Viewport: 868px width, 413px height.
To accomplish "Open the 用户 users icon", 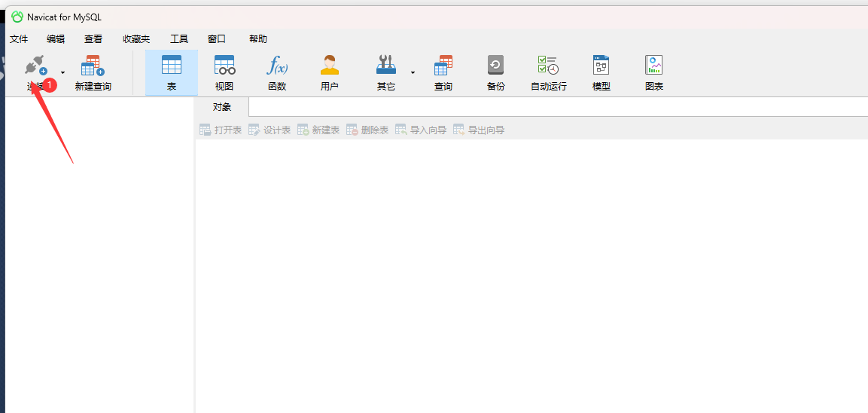I will pyautogui.click(x=330, y=65).
